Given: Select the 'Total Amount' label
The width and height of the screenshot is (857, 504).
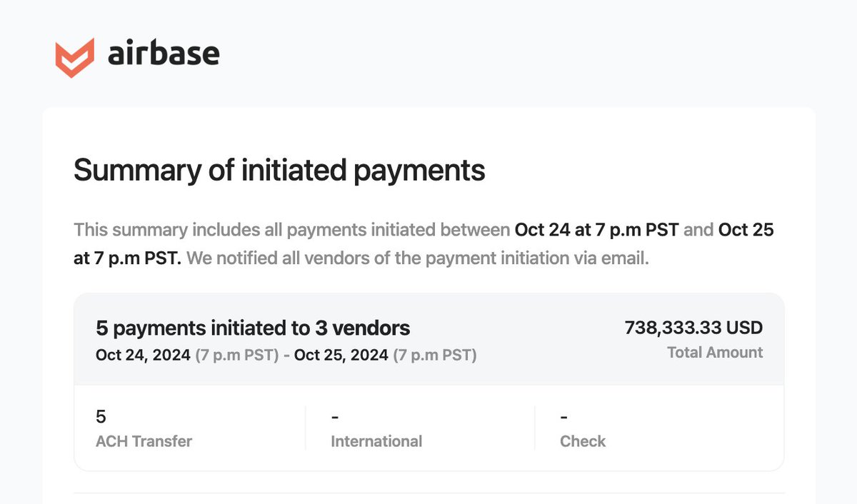Looking at the screenshot, I should point(715,352).
